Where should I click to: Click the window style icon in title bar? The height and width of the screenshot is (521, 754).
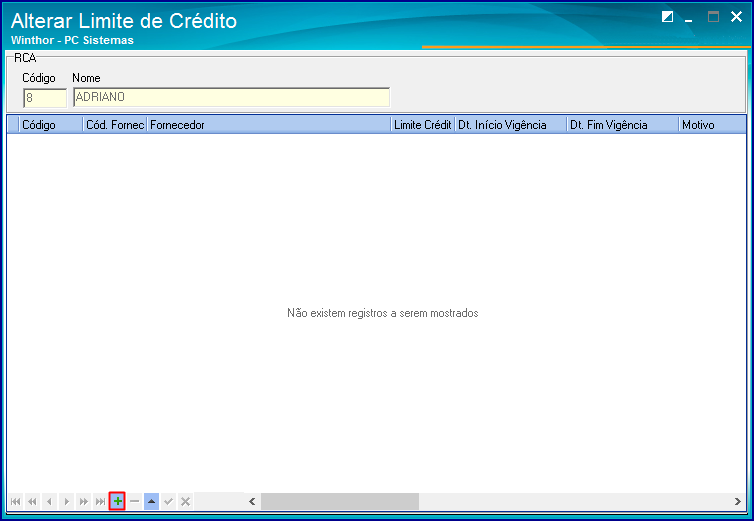667,17
